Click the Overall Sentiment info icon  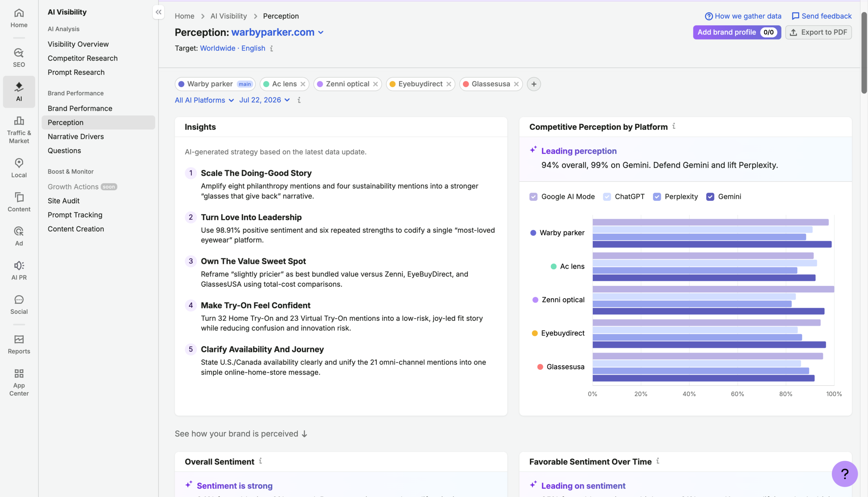pyautogui.click(x=260, y=461)
